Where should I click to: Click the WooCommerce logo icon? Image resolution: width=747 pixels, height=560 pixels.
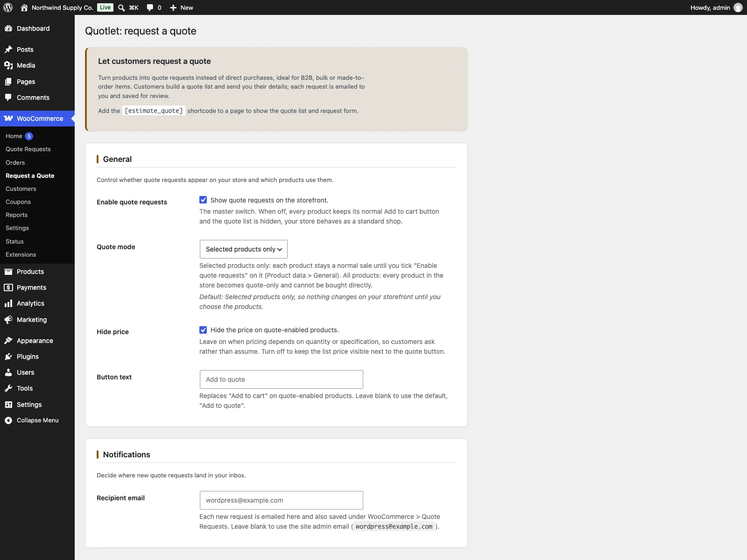[8, 119]
